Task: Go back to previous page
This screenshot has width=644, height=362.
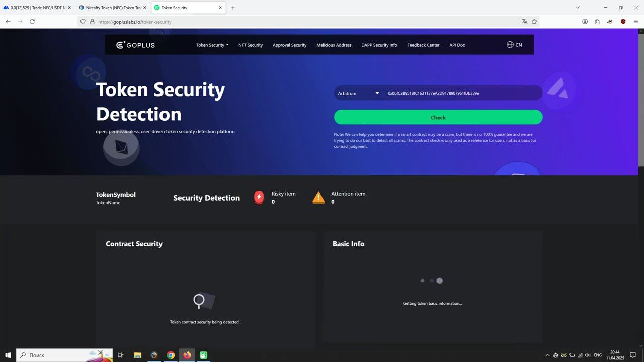Action: [x=8, y=22]
